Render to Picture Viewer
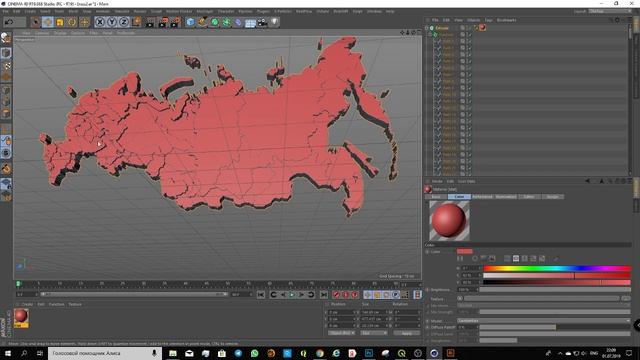 pos(163,22)
